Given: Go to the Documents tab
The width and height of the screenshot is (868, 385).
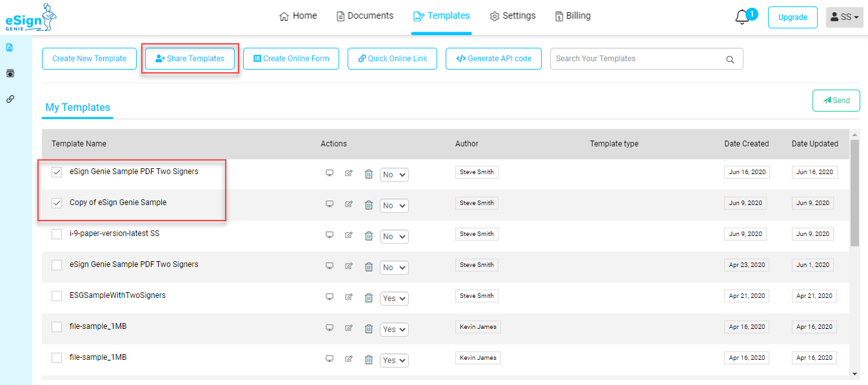Looking at the screenshot, I should (365, 15).
